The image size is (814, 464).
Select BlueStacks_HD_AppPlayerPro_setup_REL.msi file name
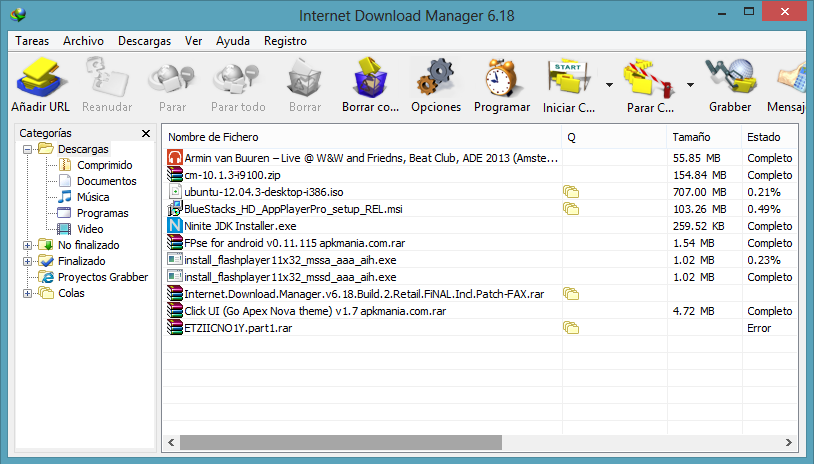[x=293, y=209]
